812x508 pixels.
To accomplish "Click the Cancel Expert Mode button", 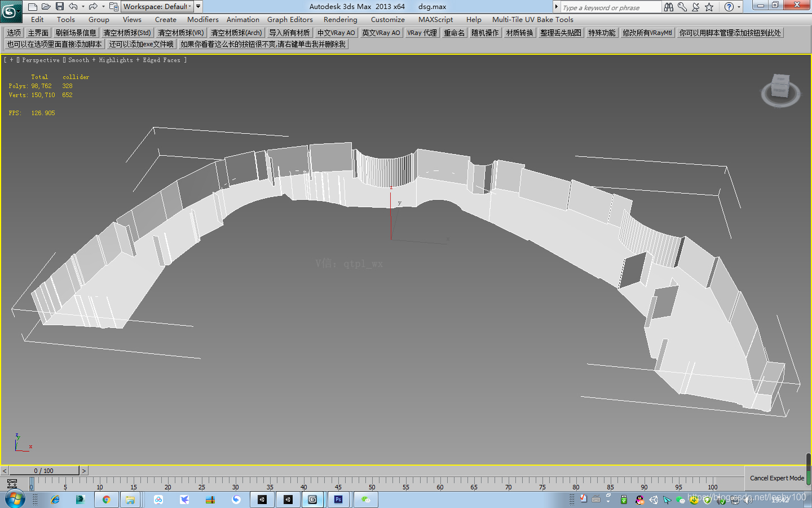I will [x=777, y=478].
